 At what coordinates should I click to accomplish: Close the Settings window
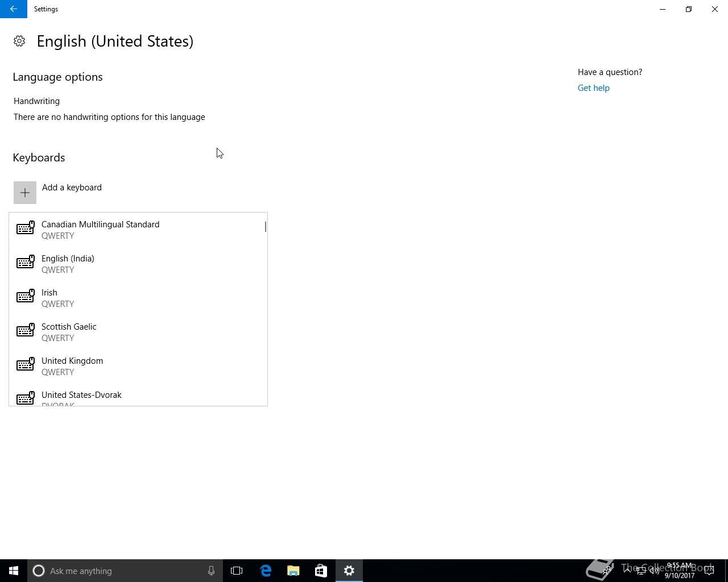click(x=715, y=9)
